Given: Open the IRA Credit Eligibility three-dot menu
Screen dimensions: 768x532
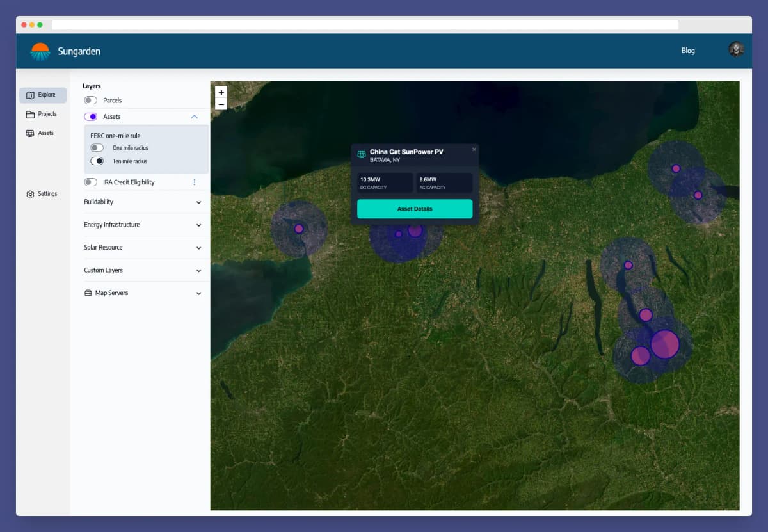Looking at the screenshot, I should (195, 182).
